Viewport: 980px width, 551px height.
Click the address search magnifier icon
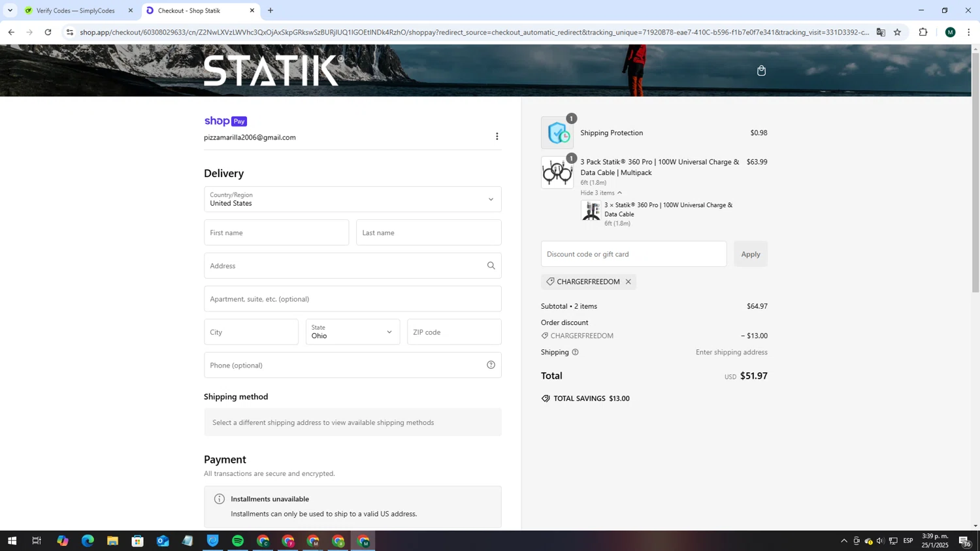coord(491,266)
